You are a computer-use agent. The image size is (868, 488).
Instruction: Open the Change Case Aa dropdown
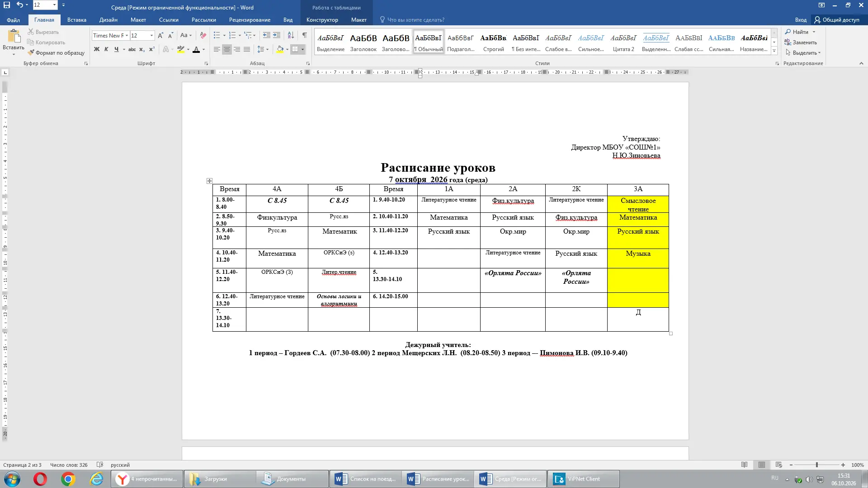186,35
